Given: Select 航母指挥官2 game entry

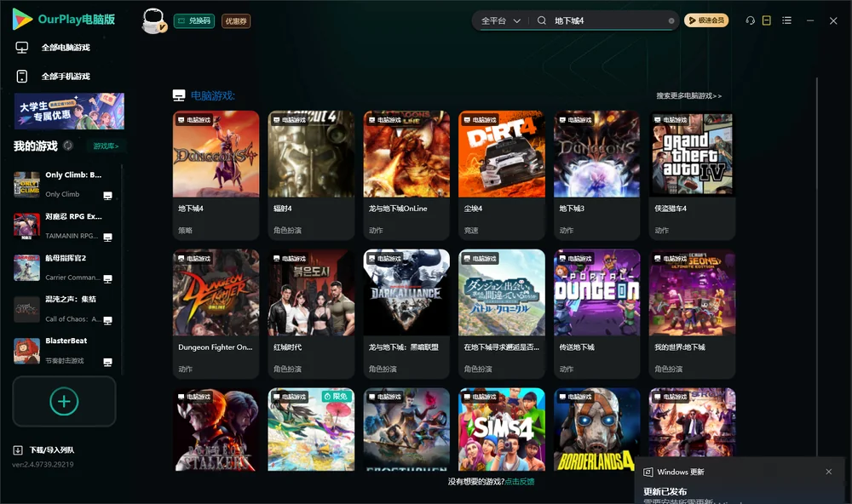Looking at the screenshot, I should coord(63,267).
